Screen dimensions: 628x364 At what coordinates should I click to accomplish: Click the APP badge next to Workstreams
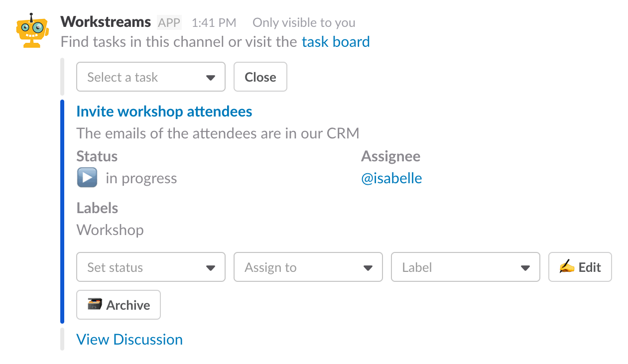coord(169,22)
